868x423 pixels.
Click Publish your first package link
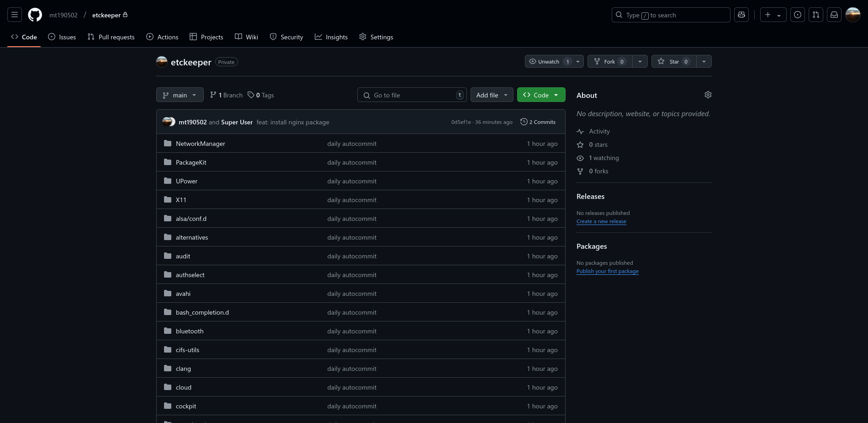pos(608,271)
